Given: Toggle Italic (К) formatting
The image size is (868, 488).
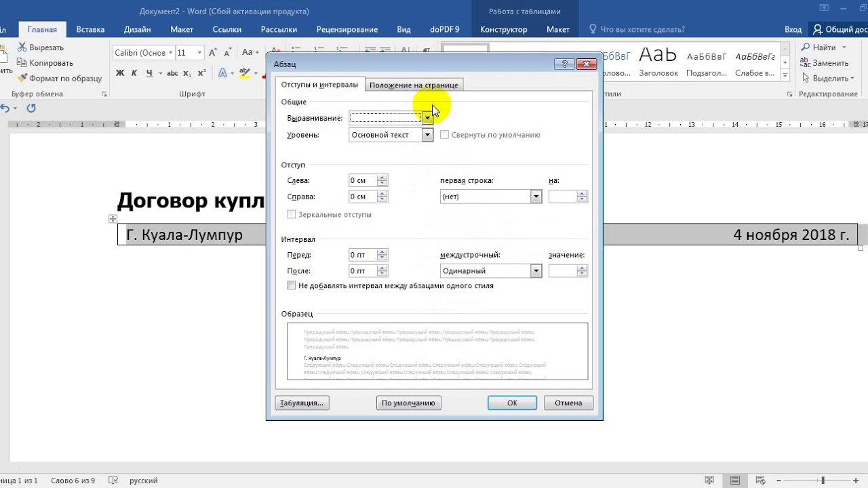Looking at the screenshot, I should tap(135, 73).
